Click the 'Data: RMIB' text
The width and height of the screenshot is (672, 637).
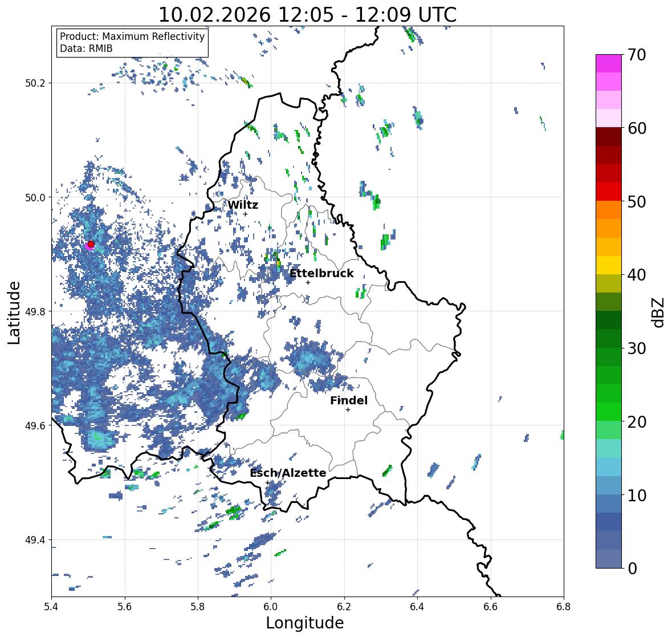tap(86, 48)
